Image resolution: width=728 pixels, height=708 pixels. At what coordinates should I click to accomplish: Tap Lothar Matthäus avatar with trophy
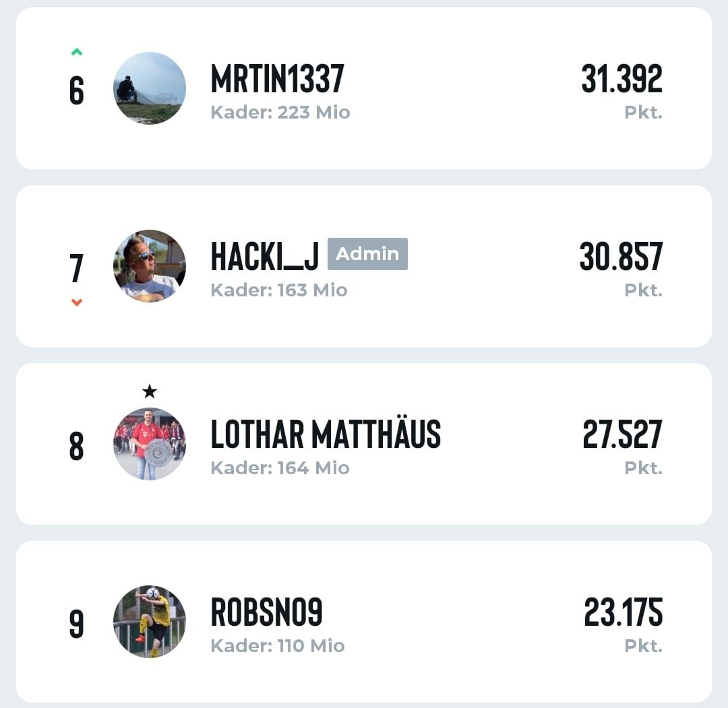(150, 444)
